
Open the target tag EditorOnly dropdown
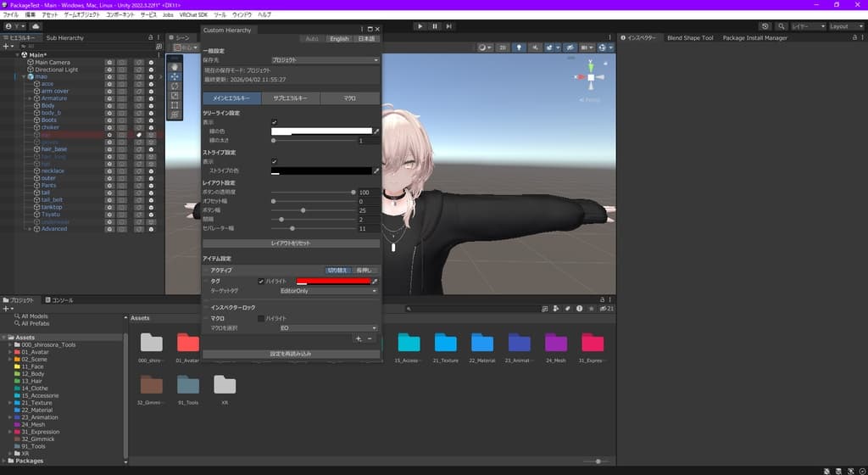tap(328, 291)
